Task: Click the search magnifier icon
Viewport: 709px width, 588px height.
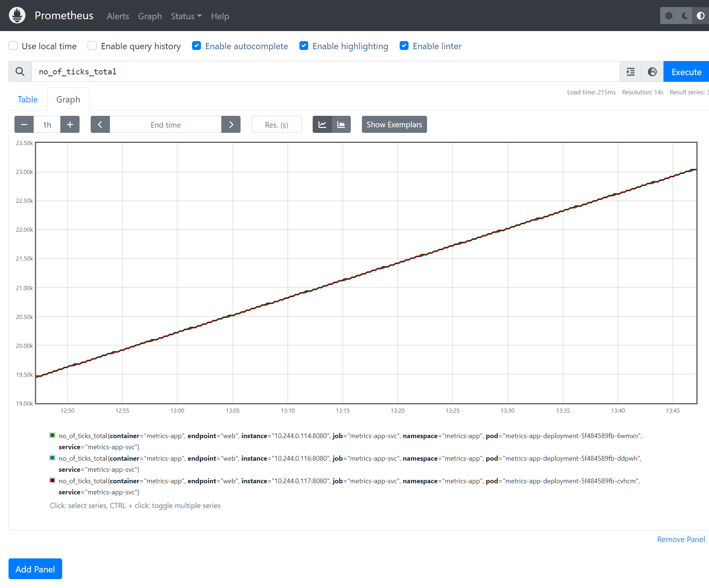Action: tap(20, 71)
